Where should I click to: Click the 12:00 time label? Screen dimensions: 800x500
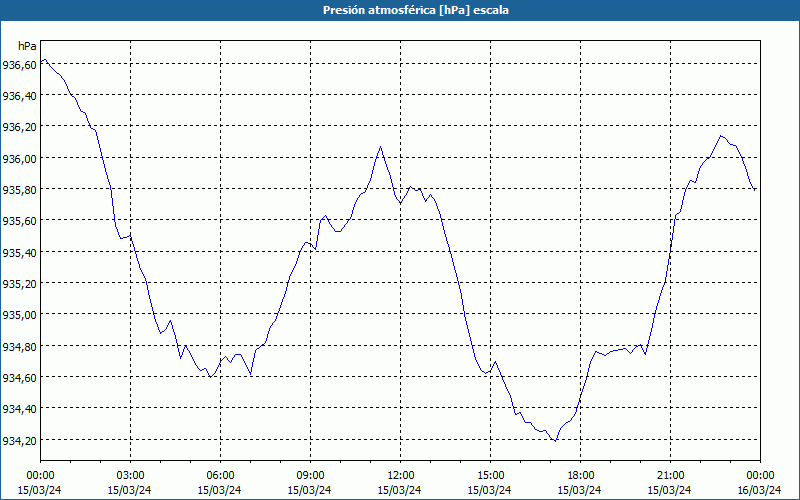click(x=400, y=476)
